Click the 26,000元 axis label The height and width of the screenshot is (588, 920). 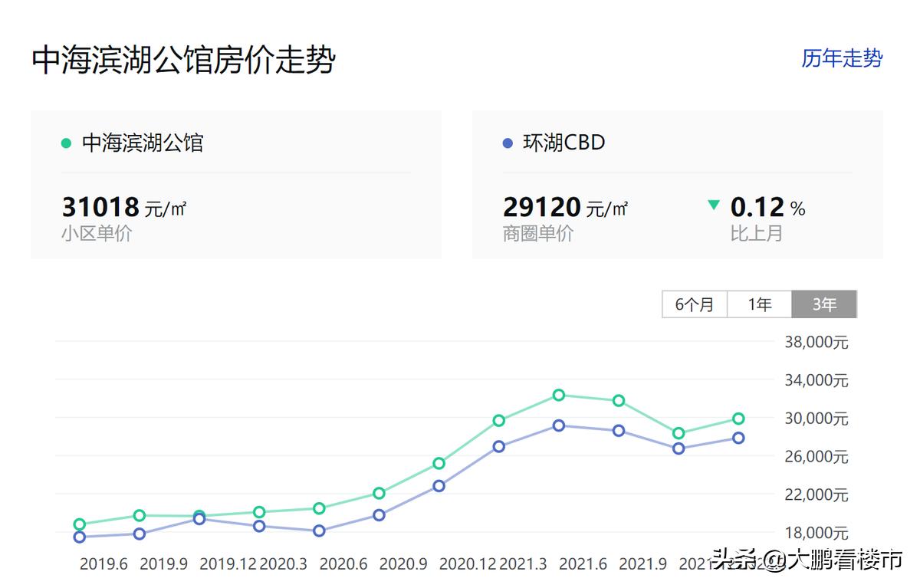816,457
